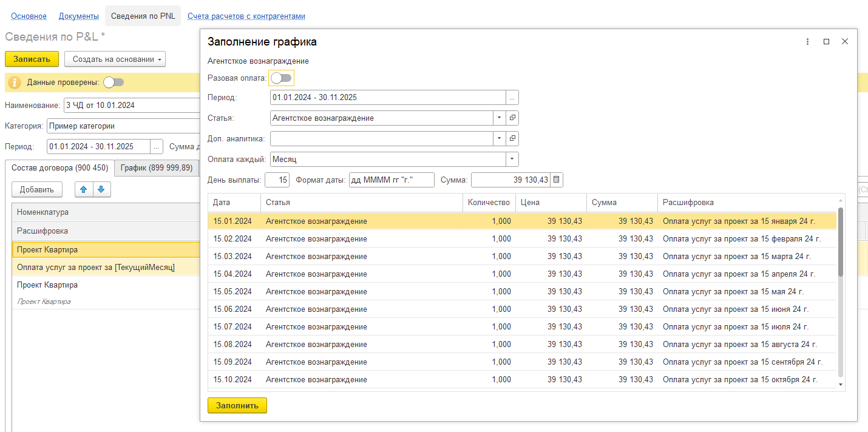Open the Доп. аналитика item with the open-form icon
The image size is (868, 432).
click(512, 139)
